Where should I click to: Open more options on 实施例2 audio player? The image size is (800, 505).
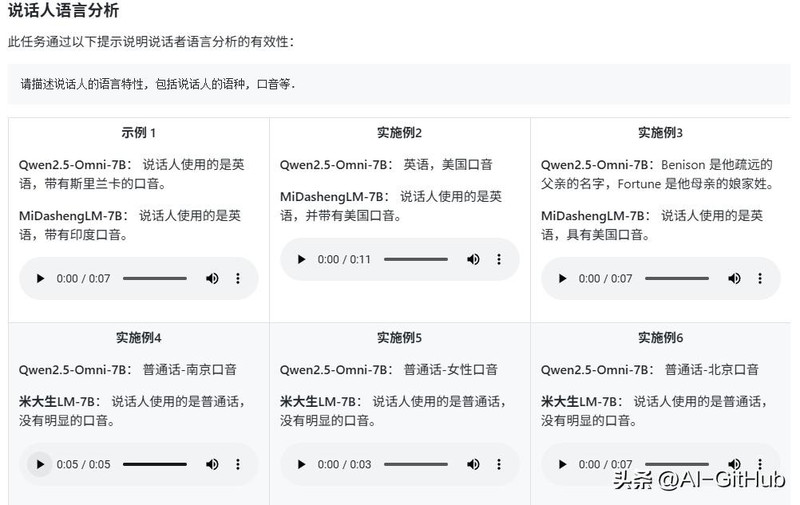pyautogui.click(x=499, y=259)
